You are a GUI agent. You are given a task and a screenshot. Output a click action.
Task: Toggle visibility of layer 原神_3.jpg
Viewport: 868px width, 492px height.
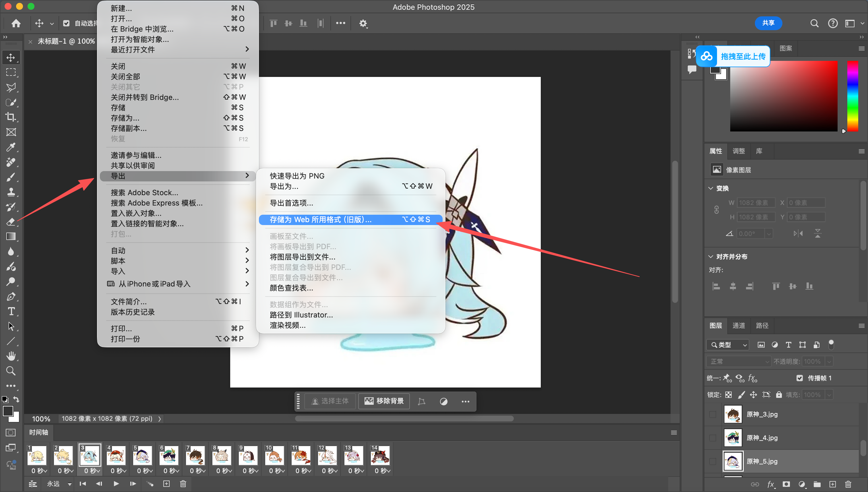tap(713, 414)
